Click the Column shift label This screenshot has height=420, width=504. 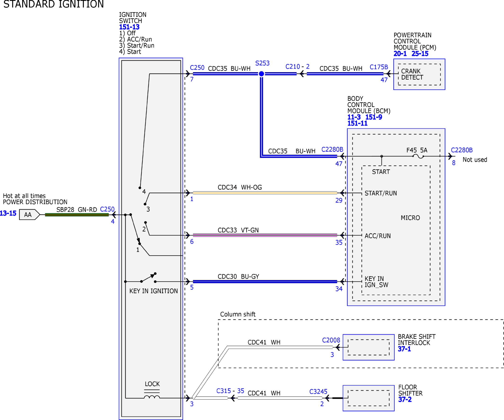pyautogui.click(x=238, y=314)
